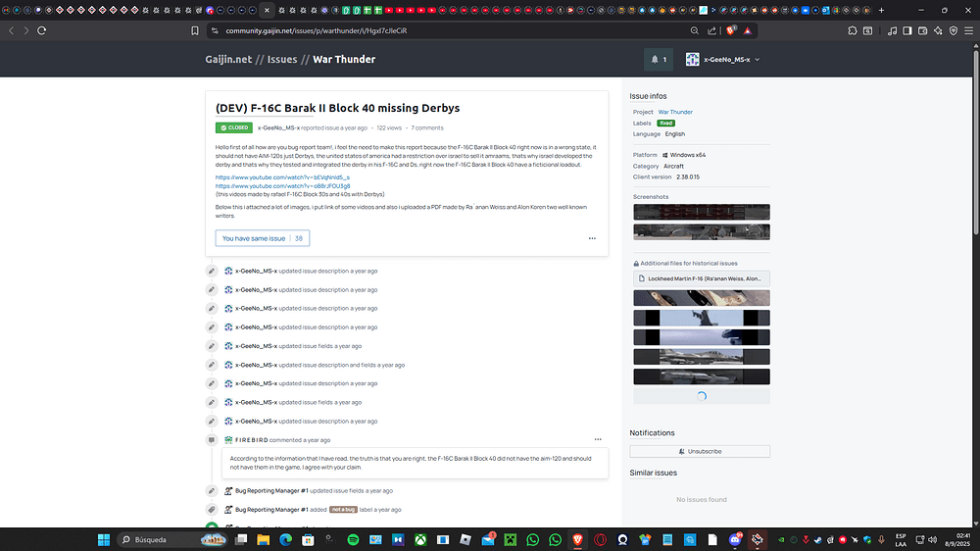Open the last additional files image thumbnail
980x551 pixels.
[x=702, y=376]
